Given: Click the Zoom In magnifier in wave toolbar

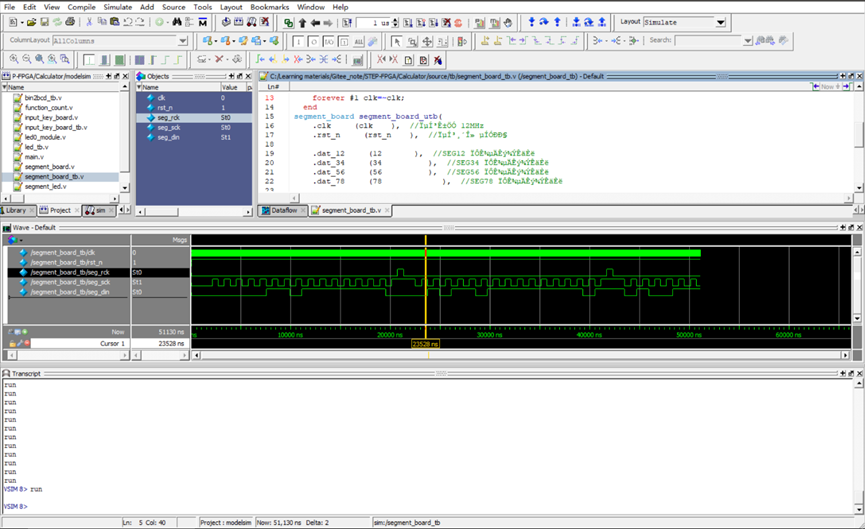Looking at the screenshot, I should (14, 59).
